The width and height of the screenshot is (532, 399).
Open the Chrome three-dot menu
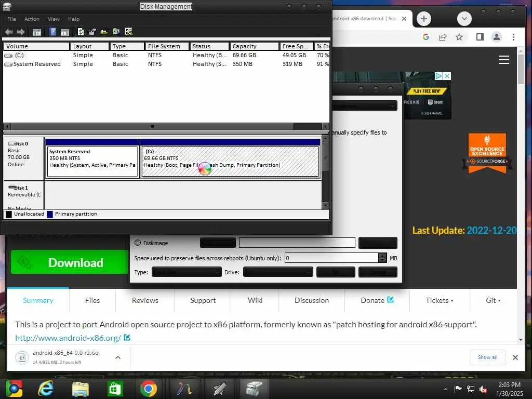pos(514,37)
